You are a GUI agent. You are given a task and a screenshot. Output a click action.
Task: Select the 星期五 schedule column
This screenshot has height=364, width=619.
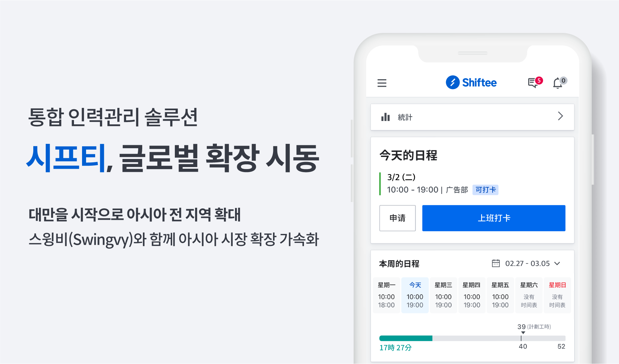(x=500, y=295)
